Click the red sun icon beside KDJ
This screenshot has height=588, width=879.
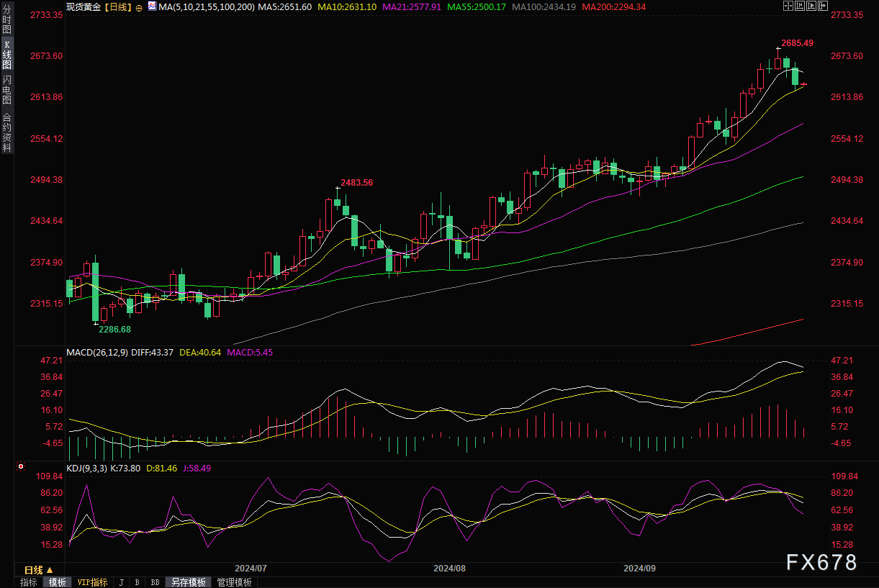click(21, 468)
